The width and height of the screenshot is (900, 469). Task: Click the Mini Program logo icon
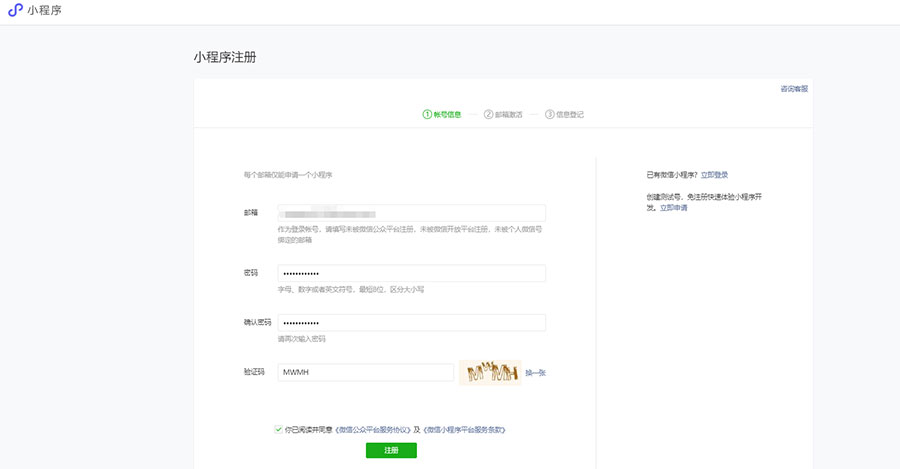point(15,11)
